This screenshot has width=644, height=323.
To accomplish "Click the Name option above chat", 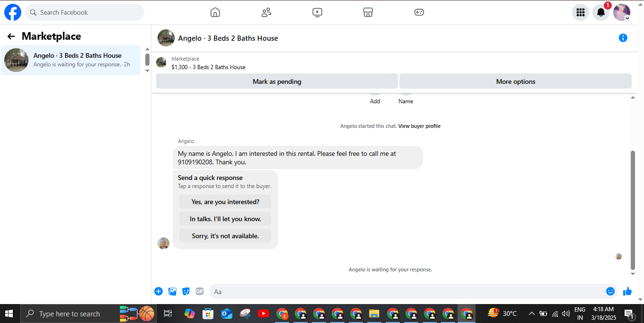I will click(x=406, y=101).
